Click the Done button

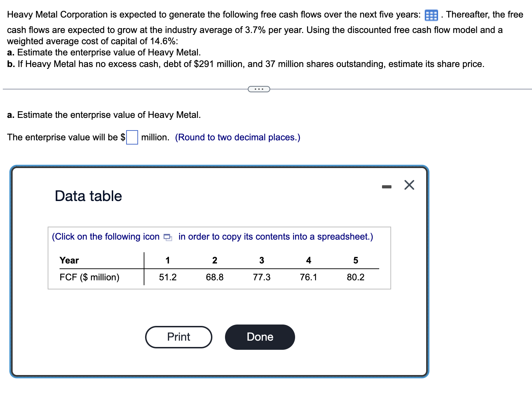pos(259,337)
